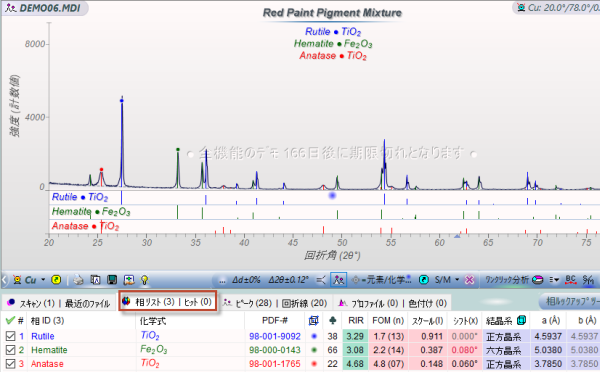Click the S/N icon at toolbar right end
600x372 pixels.
pyautogui.click(x=588, y=280)
